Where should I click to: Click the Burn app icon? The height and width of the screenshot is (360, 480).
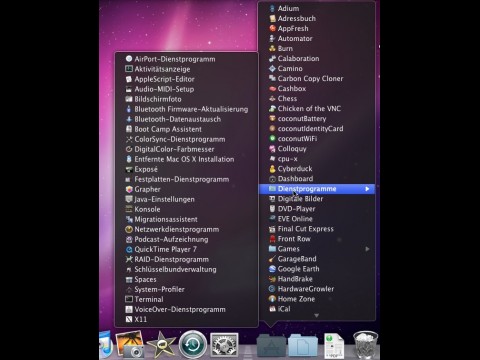point(272,48)
